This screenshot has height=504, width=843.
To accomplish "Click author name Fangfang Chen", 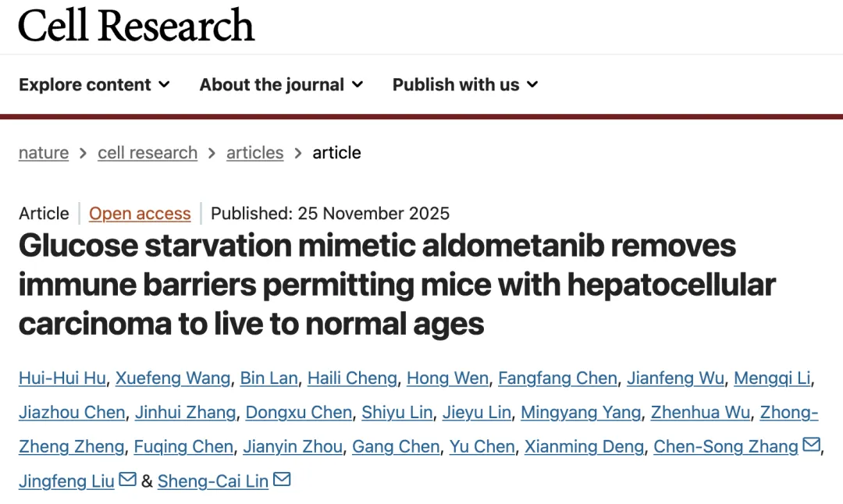I will (x=557, y=378).
